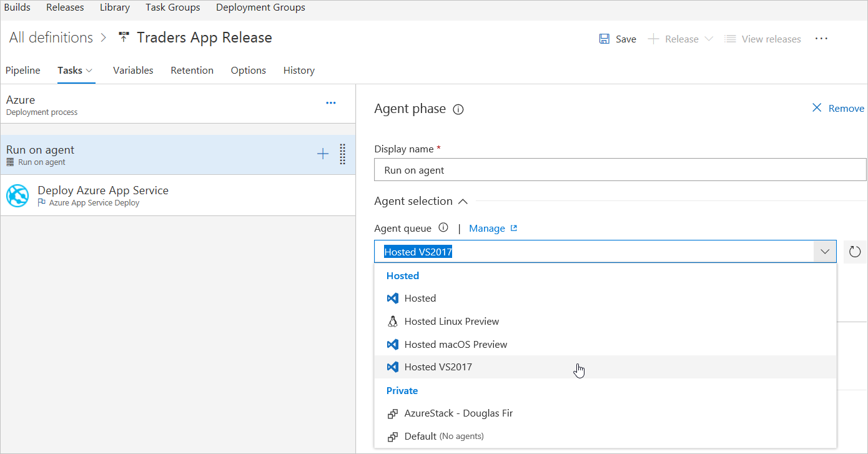868x454 pixels.
Task: Switch to the Retention tab
Action: [192, 70]
